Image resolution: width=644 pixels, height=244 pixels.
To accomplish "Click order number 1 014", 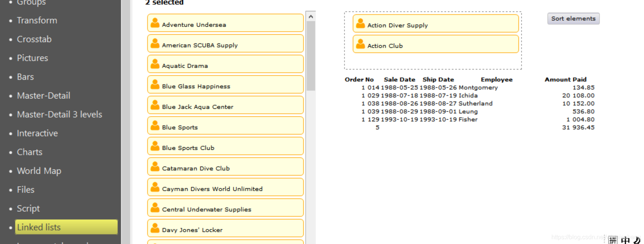I will (370, 87).
